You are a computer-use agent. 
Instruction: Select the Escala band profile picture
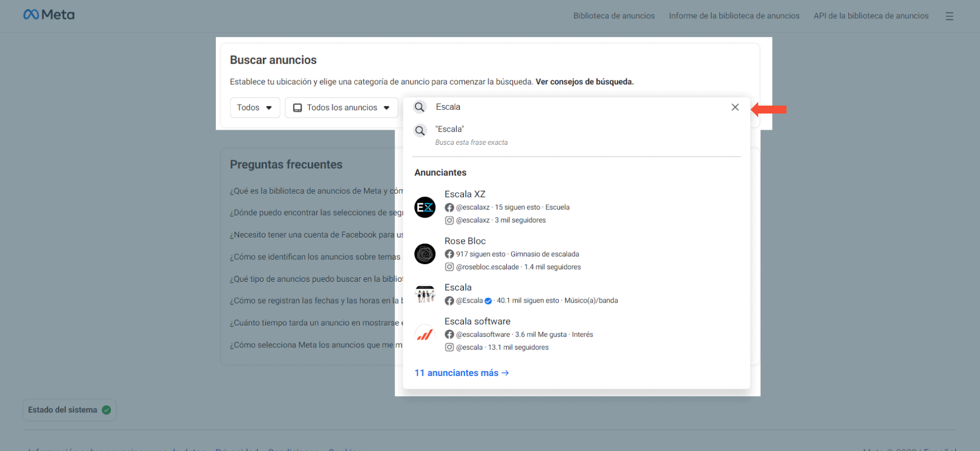point(425,294)
